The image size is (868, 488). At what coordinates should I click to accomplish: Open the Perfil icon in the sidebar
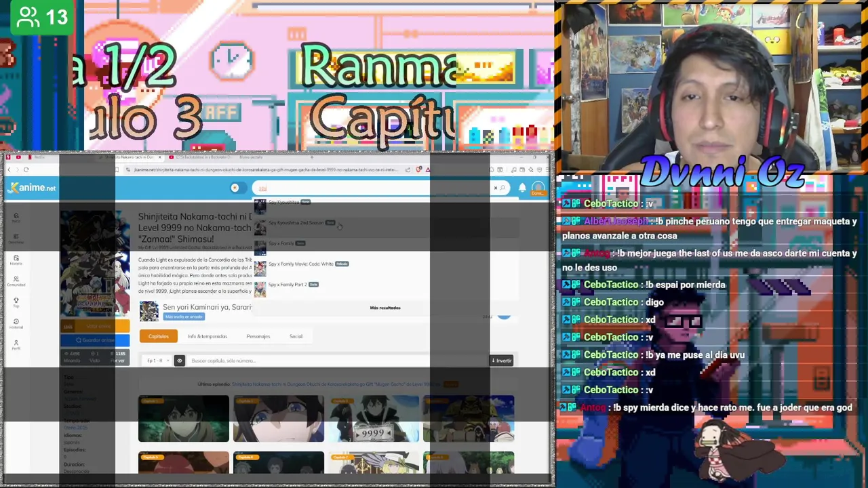[16, 344]
